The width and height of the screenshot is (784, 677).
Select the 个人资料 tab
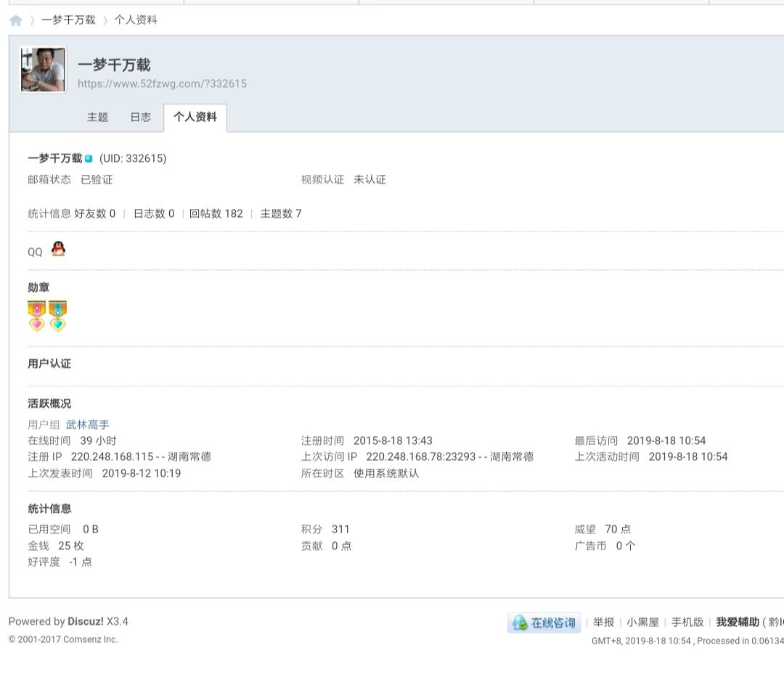click(x=195, y=117)
